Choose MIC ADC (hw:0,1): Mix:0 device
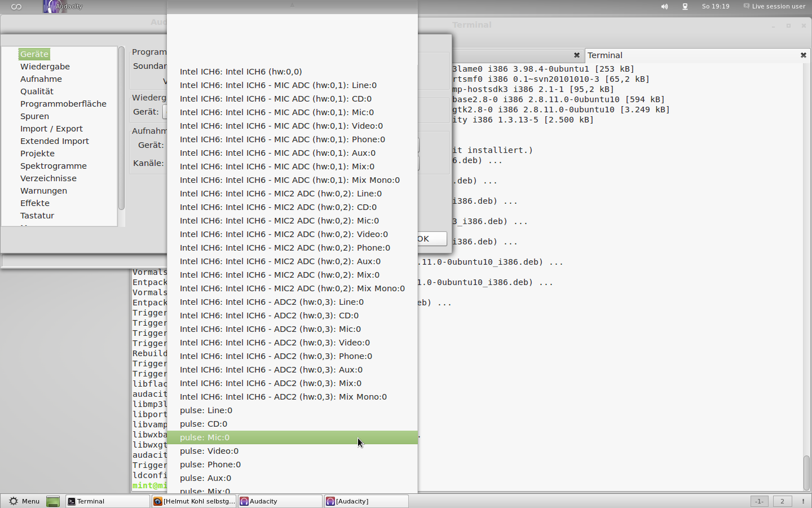 pyautogui.click(x=292, y=167)
